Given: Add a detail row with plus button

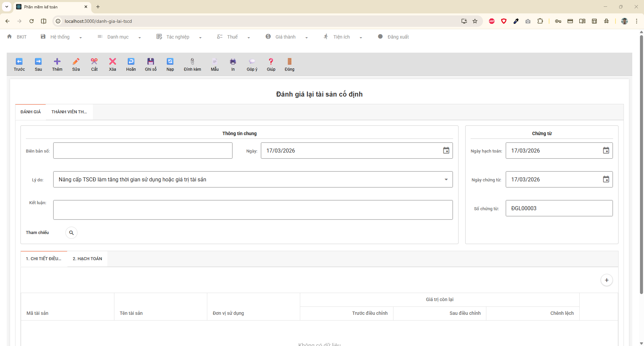Looking at the screenshot, I should pyautogui.click(x=606, y=280).
